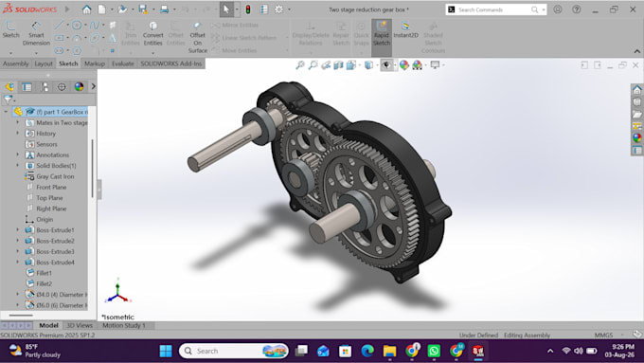The height and width of the screenshot is (363, 644).
Task: Expand the Boss-Extrude1 feature node
Action: (x=18, y=229)
